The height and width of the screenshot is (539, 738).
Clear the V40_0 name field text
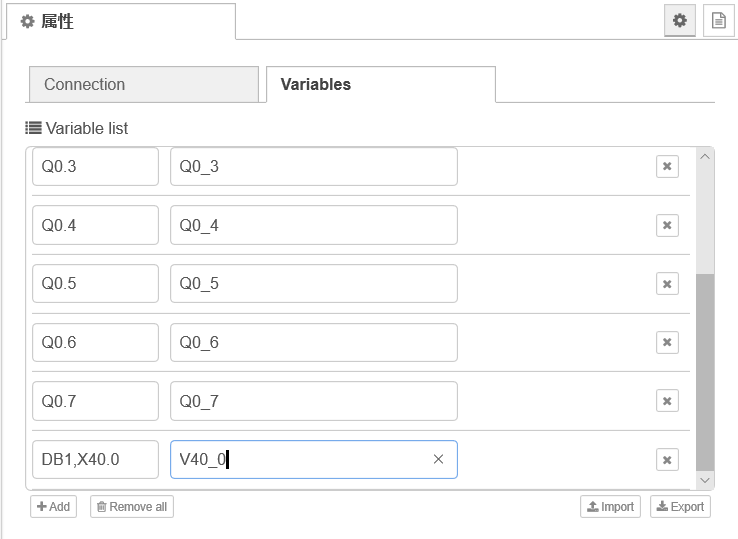[x=438, y=460]
